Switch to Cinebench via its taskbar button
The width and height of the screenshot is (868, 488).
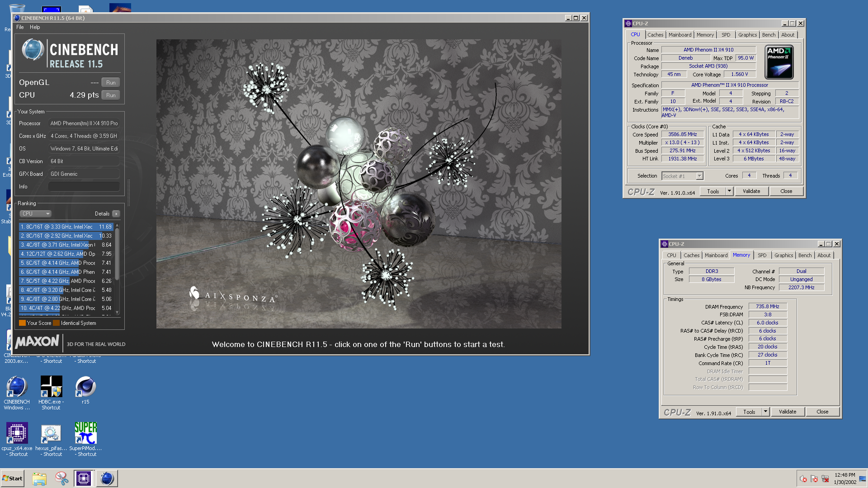(x=107, y=479)
